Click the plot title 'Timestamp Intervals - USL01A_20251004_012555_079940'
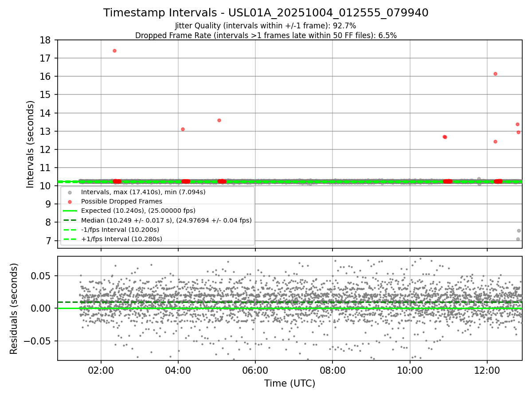532x399 pixels. click(266, 13)
